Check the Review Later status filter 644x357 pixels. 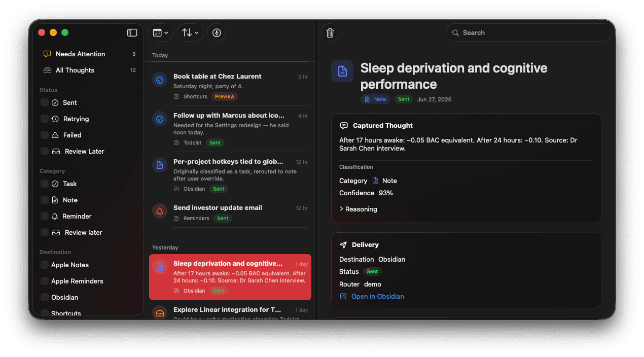click(x=45, y=151)
